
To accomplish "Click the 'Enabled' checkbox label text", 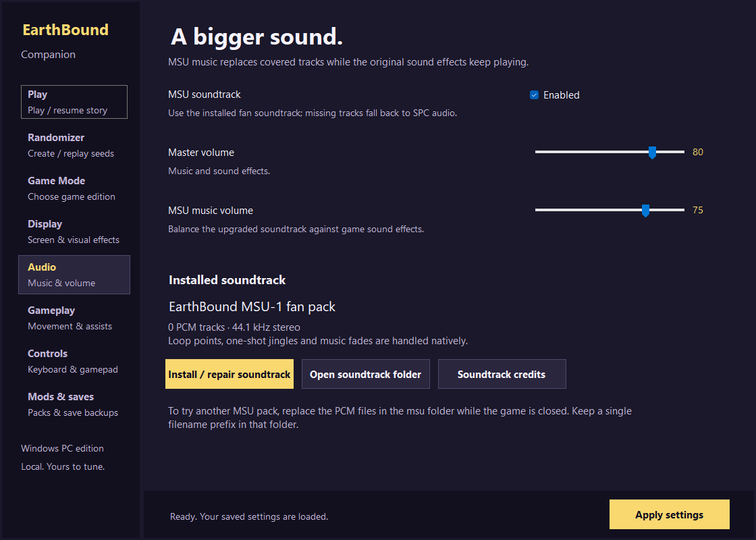I will click(x=561, y=95).
